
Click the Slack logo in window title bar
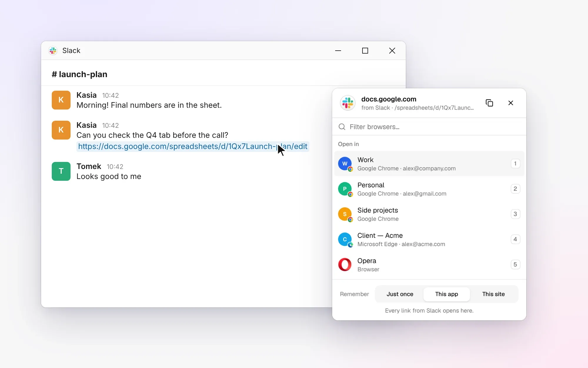tap(53, 51)
